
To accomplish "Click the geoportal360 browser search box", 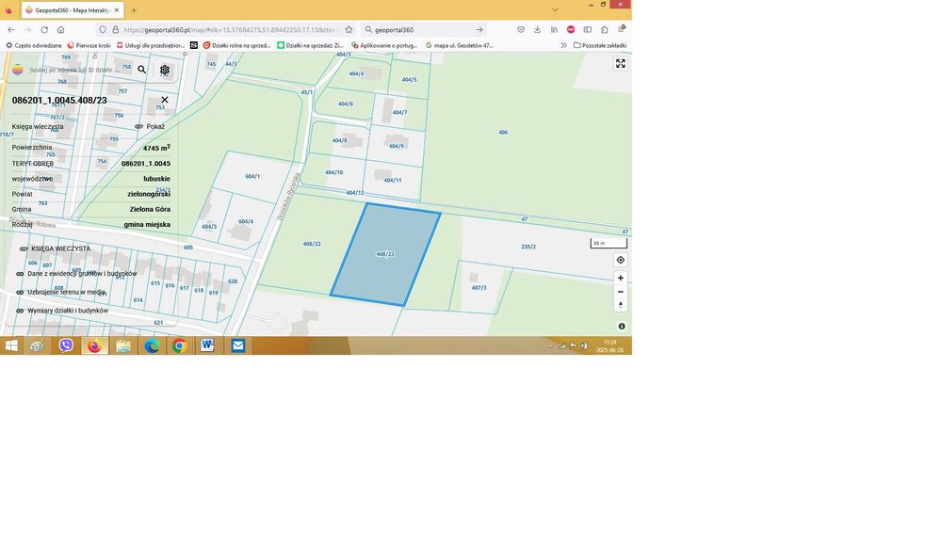I will tap(424, 29).
